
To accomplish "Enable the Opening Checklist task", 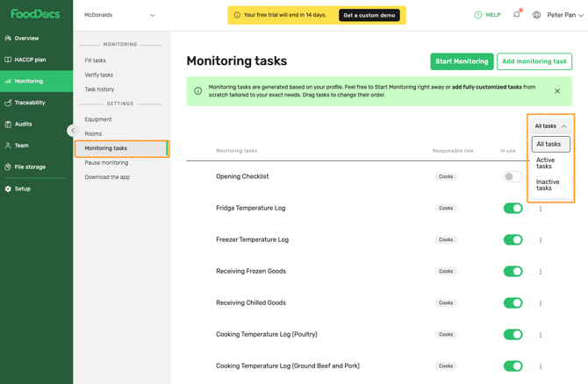I will (513, 176).
